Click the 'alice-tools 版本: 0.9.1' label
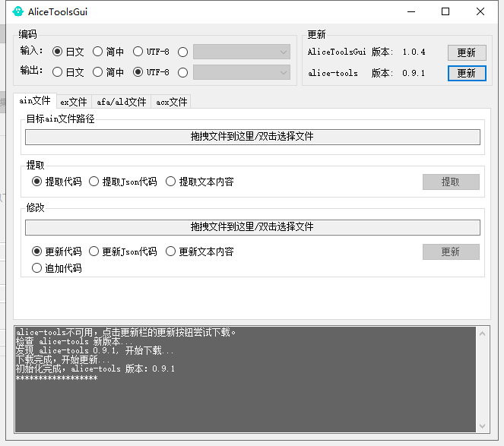Screen dimensions: 504x446 366,73
